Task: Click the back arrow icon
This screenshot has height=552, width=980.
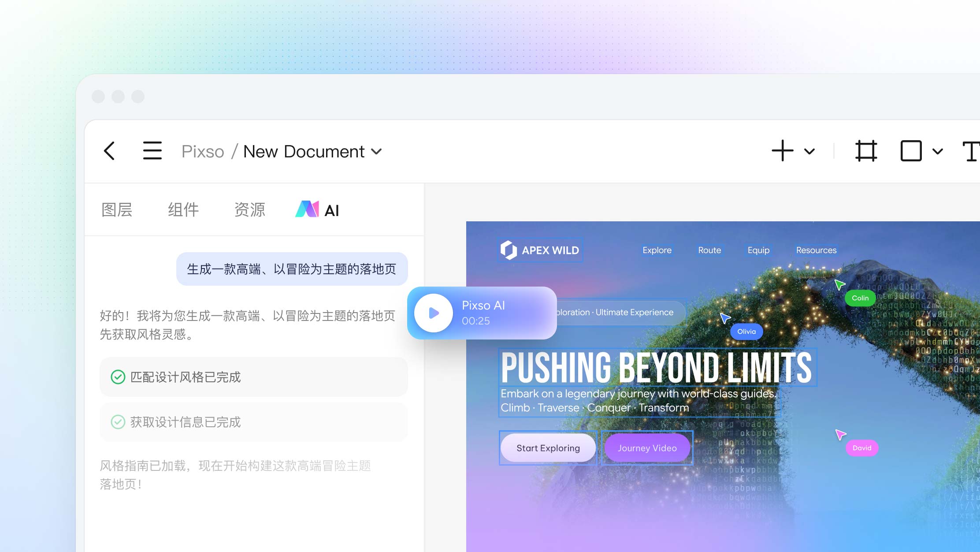Action: point(109,151)
